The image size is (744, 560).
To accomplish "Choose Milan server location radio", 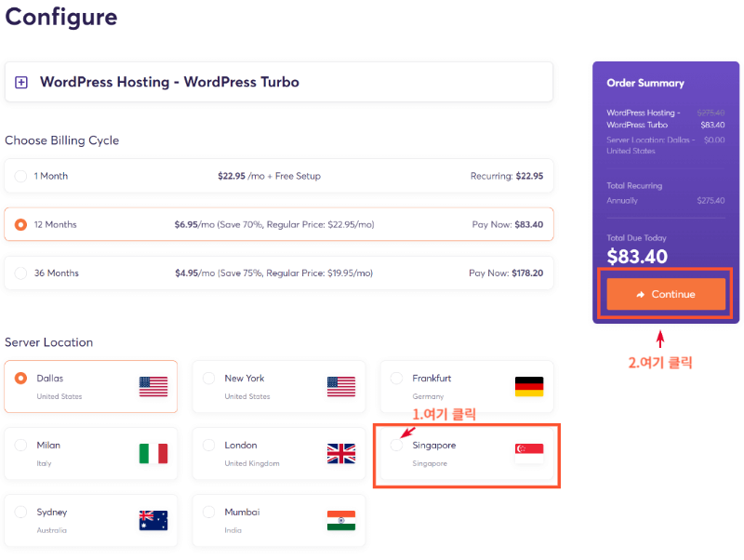I will pyautogui.click(x=20, y=446).
